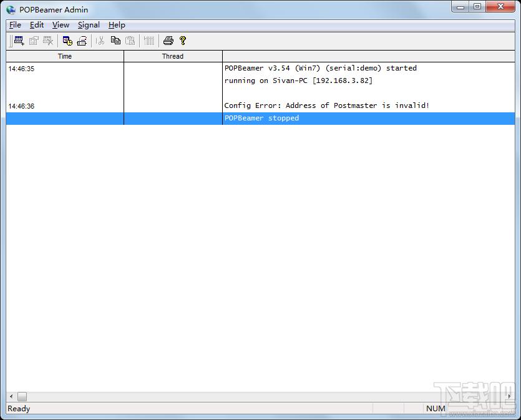Click the scissors Cut icon

100,41
